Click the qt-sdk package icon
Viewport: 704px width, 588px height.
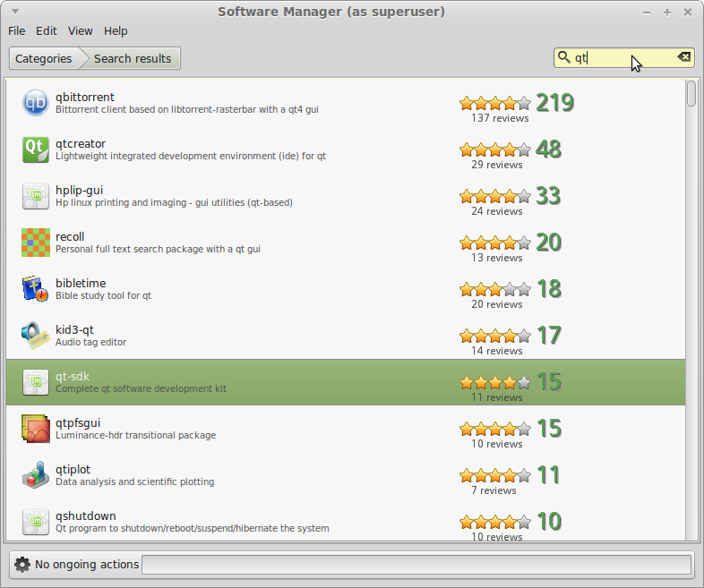[x=36, y=382]
